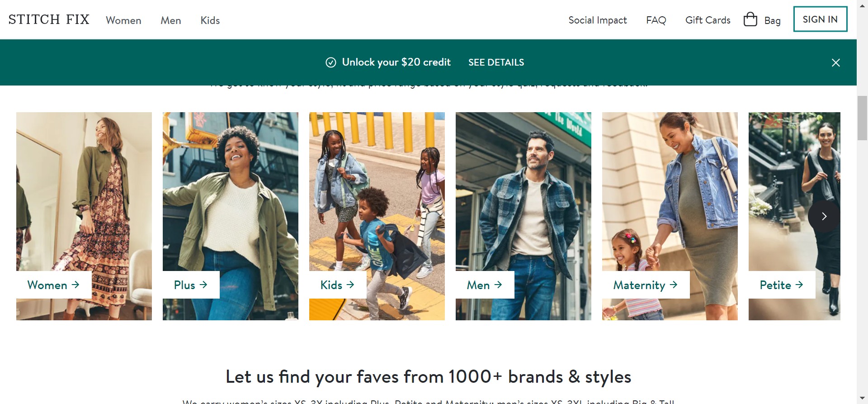Select the Women category label

click(53, 285)
